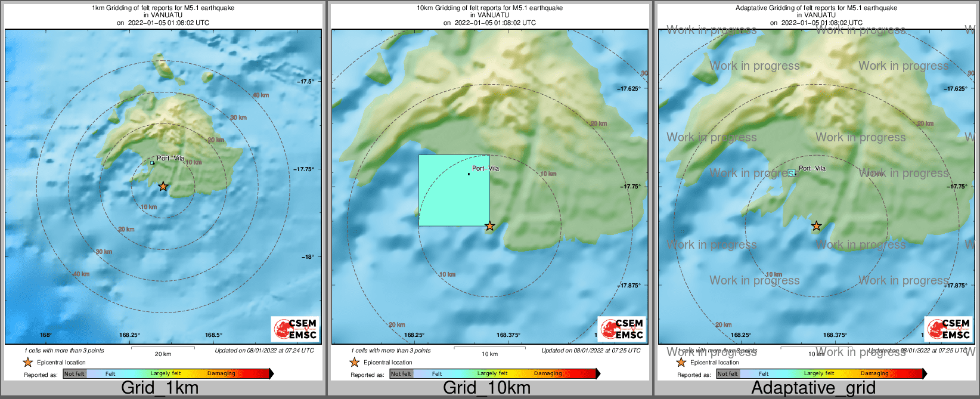Click the 'Not felt' segment of the Grid_10km color scale

pyautogui.click(x=401, y=374)
